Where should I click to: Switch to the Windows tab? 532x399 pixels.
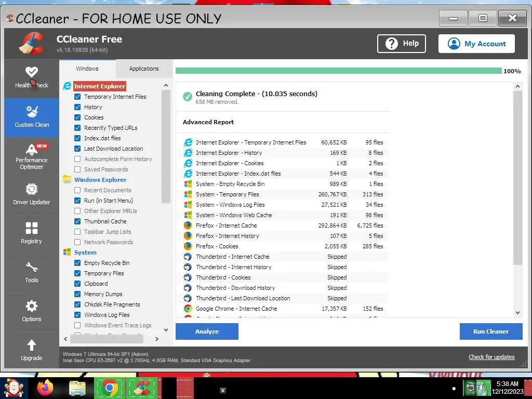click(87, 69)
